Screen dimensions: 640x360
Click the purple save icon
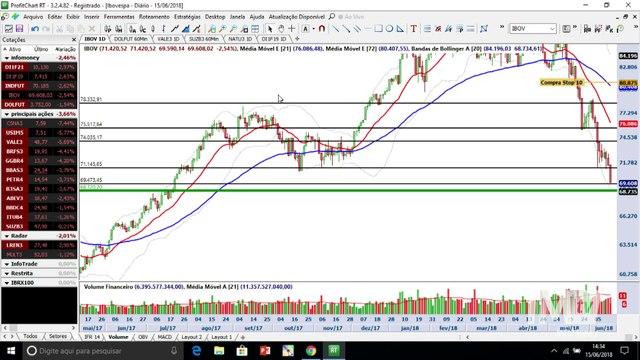[x=19, y=29]
